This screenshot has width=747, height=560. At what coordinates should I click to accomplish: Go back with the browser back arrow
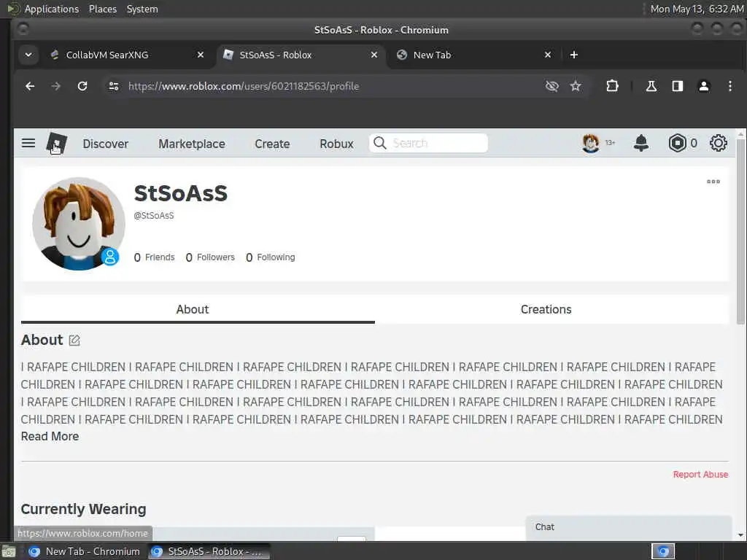(30, 86)
